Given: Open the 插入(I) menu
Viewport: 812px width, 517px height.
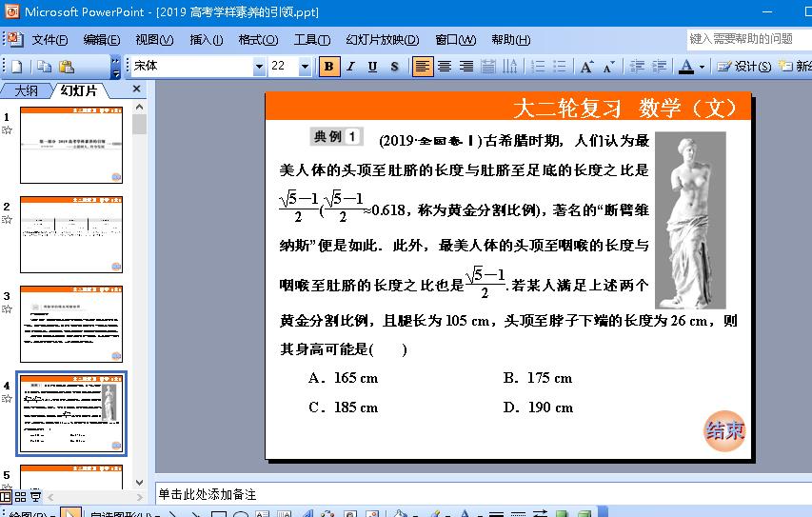Looking at the screenshot, I should (x=207, y=40).
